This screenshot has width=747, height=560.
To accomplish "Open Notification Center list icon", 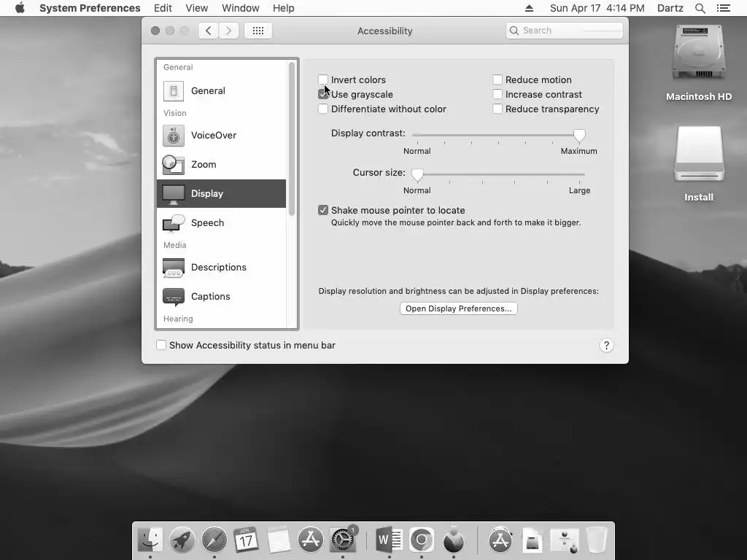I will pyautogui.click(x=723, y=8).
